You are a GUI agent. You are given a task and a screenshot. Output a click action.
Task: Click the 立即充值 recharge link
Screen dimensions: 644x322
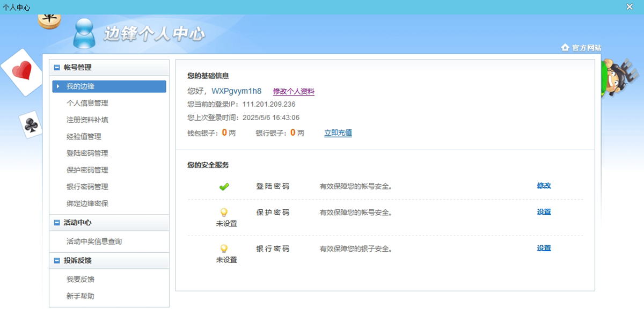point(338,133)
